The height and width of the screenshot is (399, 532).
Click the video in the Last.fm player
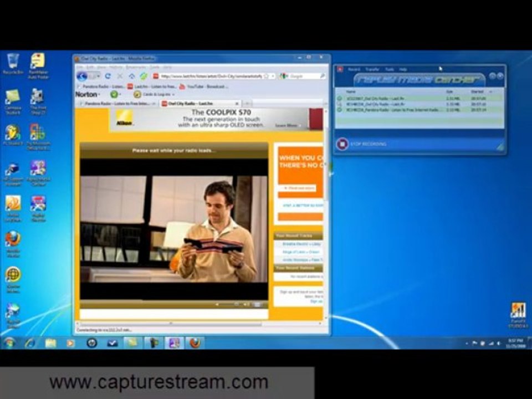(173, 229)
